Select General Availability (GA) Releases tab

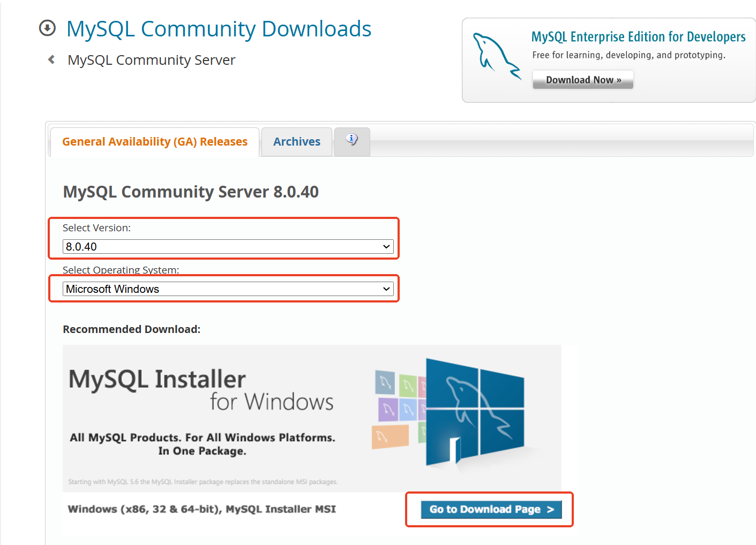(x=155, y=142)
